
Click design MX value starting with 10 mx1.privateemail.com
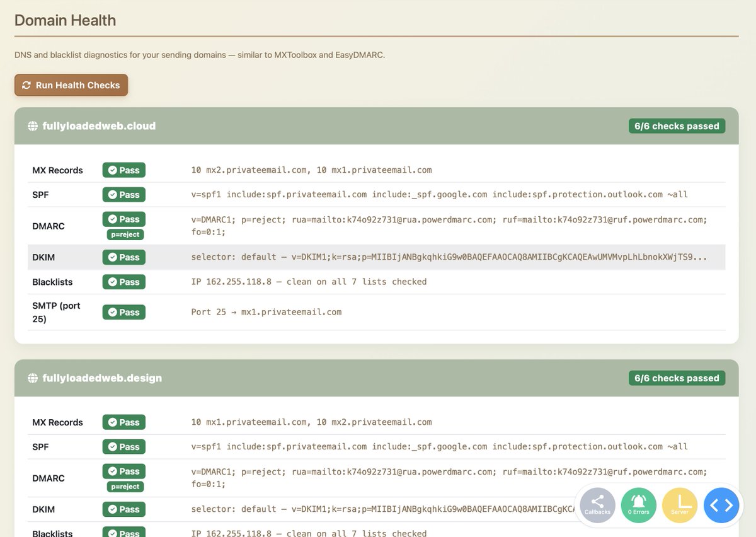pos(312,422)
